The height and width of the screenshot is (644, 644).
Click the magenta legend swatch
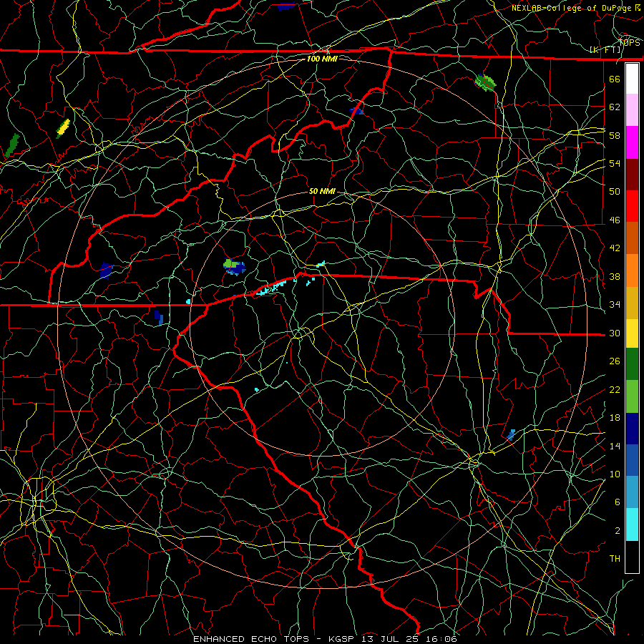coord(632,142)
